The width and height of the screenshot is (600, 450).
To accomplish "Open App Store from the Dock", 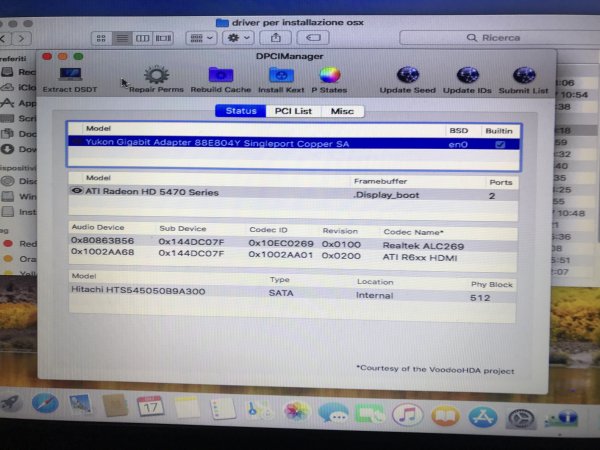I will tap(483, 417).
